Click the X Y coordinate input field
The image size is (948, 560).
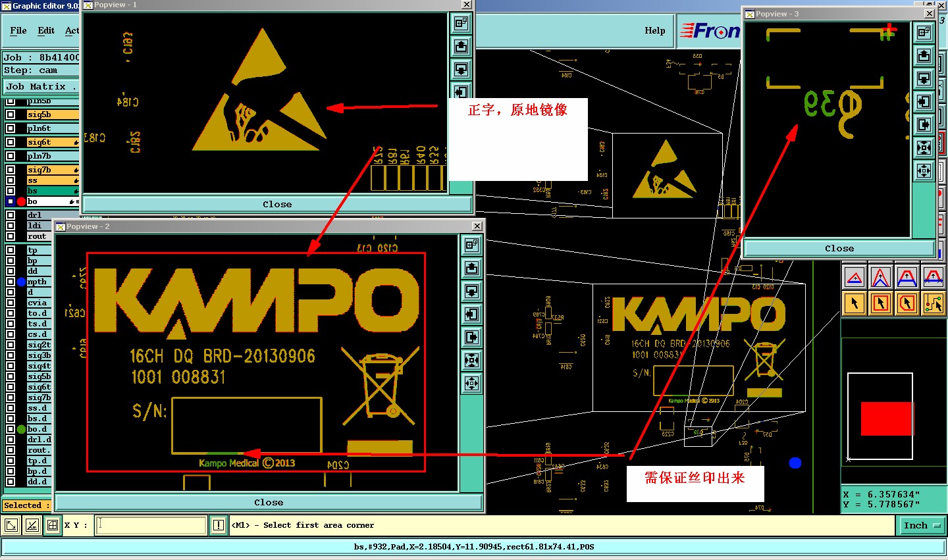(x=151, y=525)
